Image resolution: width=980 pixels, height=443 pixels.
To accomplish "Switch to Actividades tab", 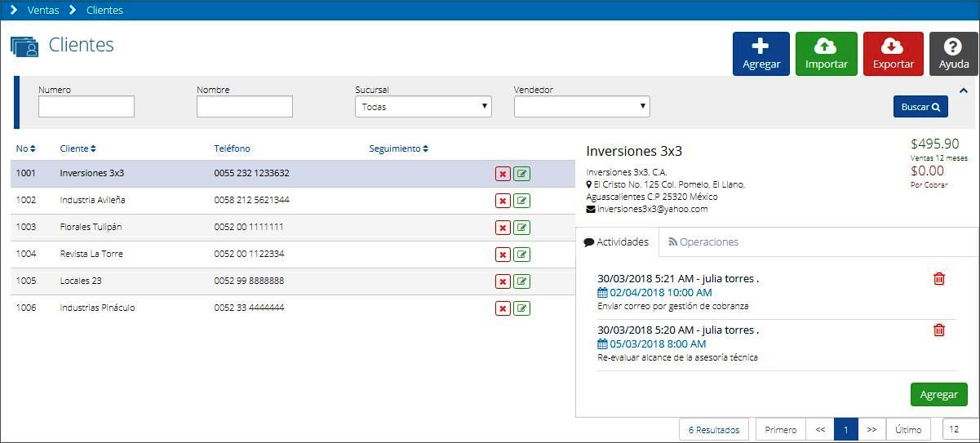I will 617,242.
